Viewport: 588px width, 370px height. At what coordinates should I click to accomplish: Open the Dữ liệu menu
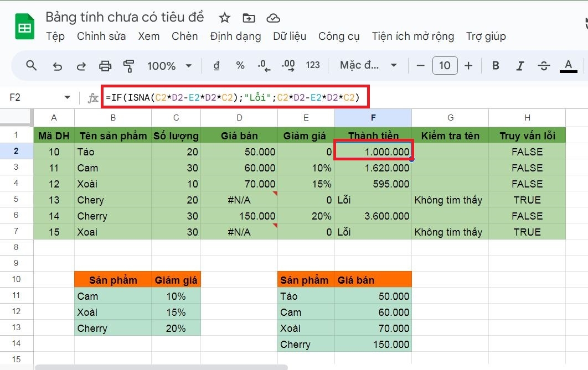[x=290, y=37]
